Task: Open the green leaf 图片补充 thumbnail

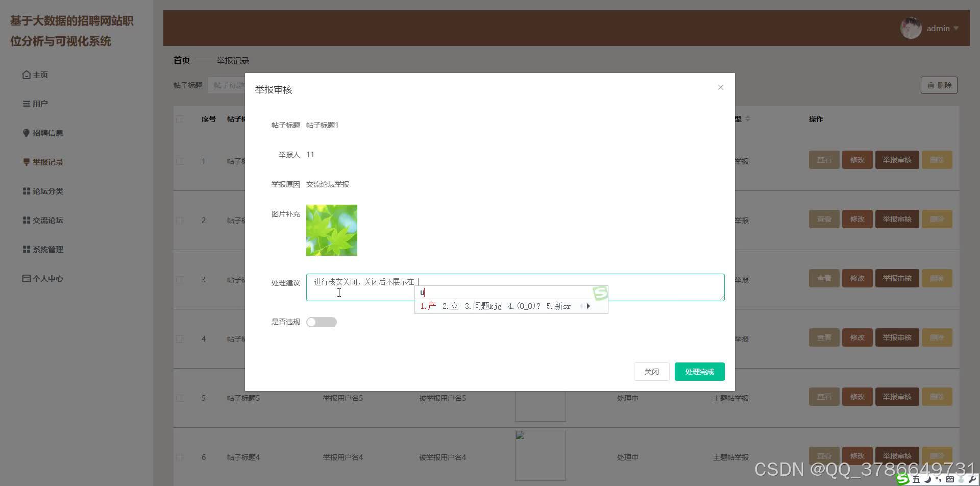Action: pos(332,230)
